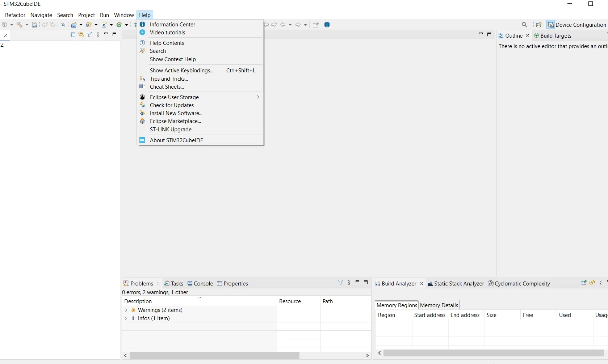Screen dimensions: 608x364
Task: Open the Navigate menu
Action: coord(41,15)
